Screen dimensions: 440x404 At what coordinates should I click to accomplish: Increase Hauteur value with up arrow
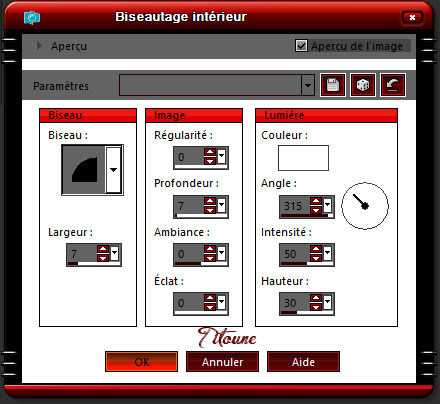click(316, 298)
